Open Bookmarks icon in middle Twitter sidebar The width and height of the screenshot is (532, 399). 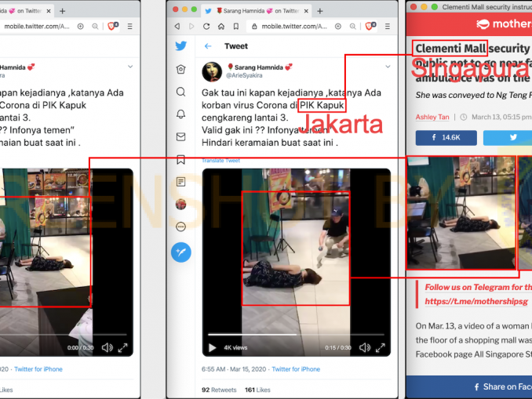[180, 159]
